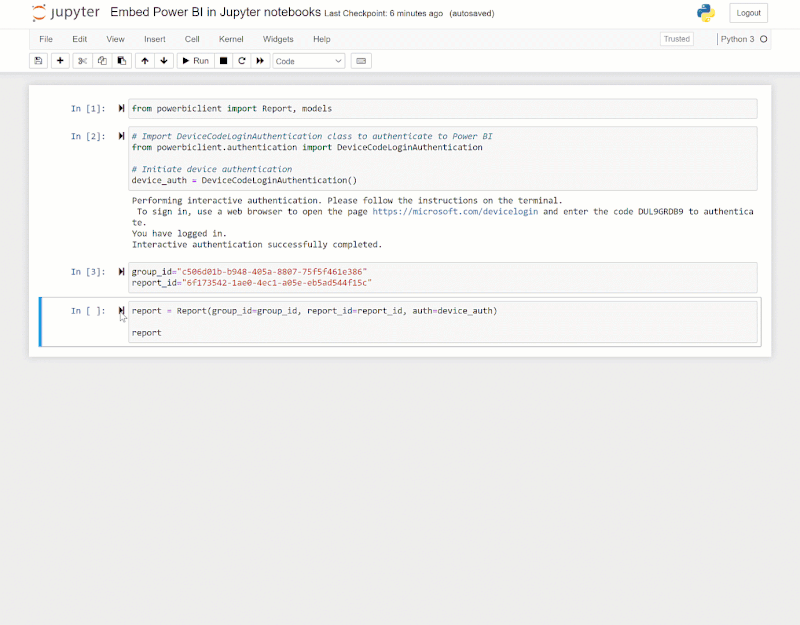The height and width of the screenshot is (625, 800).
Task: Open the Kernel menu
Action: [231, 39]
